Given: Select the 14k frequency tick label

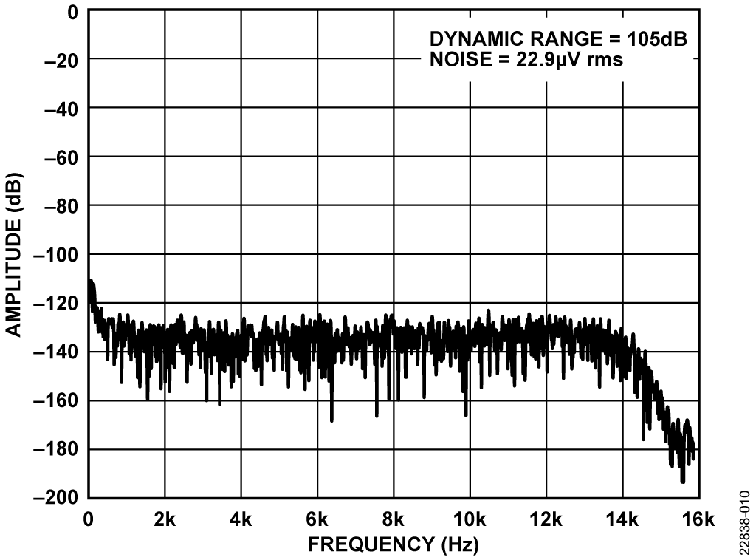Looking at the screenshot, I should [622, 518].
